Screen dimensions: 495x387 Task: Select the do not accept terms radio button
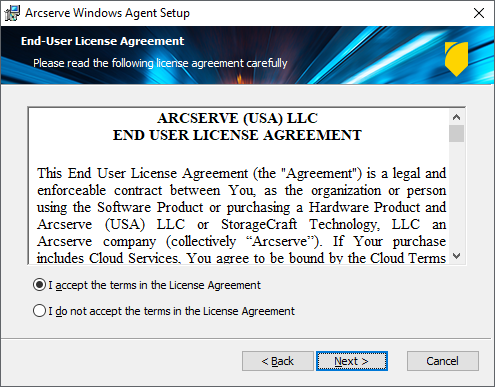click(x=39, y=311)
